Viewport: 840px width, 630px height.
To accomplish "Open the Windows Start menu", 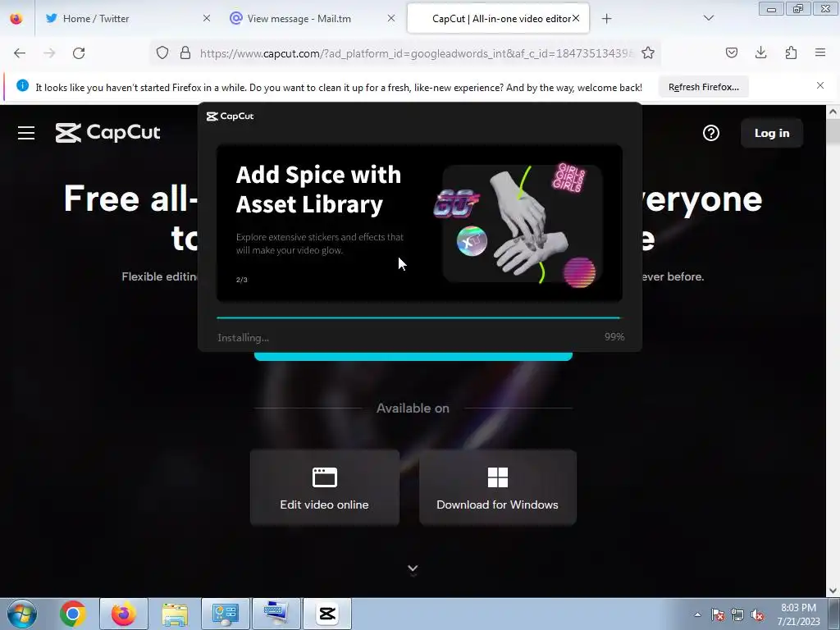I will [22, 614].
